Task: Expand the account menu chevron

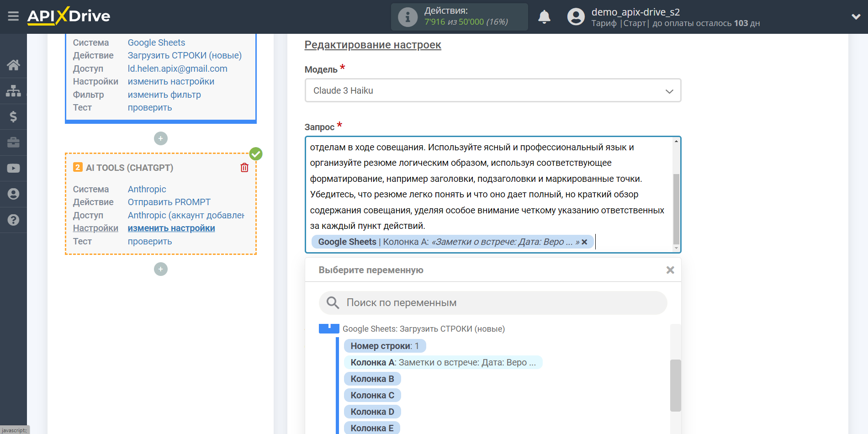Action: pyautogui.click(x=856, y=17)
